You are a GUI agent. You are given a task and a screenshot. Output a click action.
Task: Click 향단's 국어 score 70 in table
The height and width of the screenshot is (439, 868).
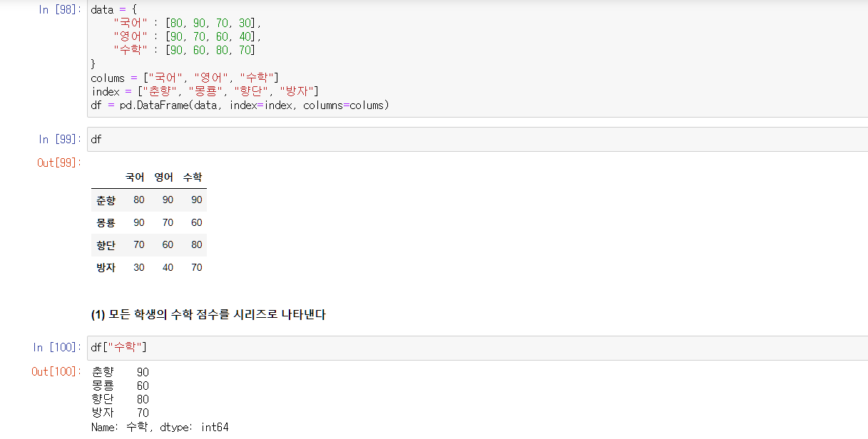tap(139, 245)
